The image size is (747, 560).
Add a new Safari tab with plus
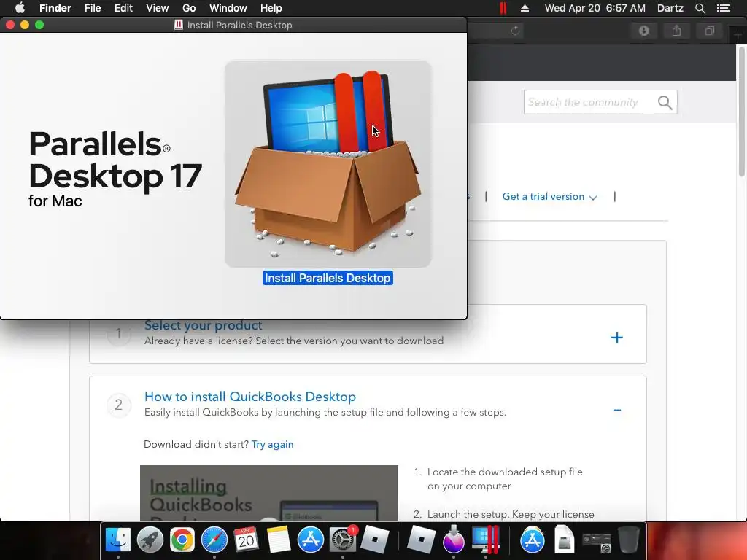pos(738,34)
